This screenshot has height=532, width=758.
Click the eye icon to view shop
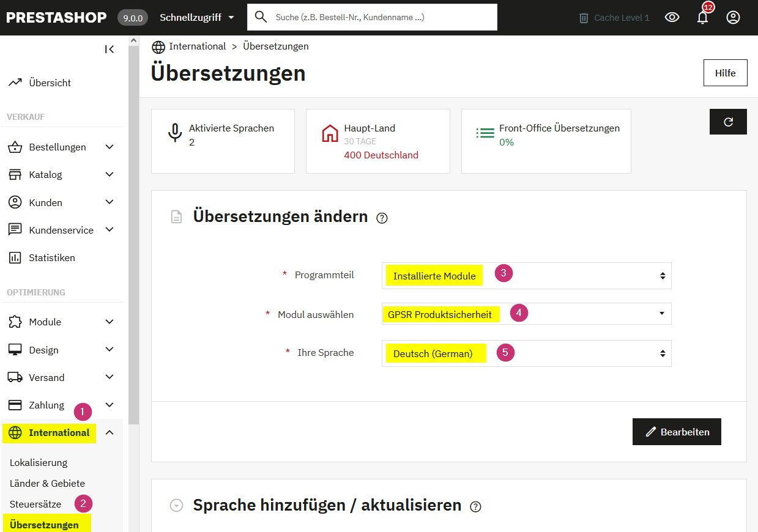(x=672, y=18)
